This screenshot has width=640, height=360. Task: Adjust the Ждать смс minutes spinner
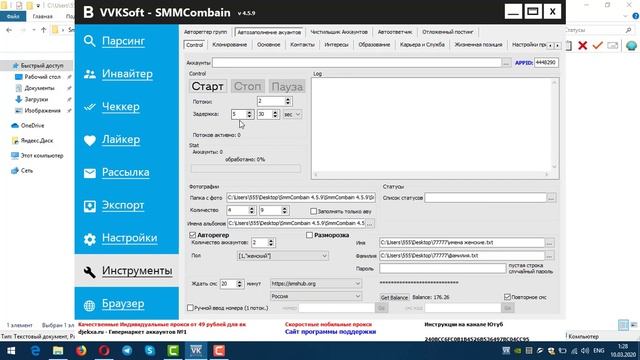(x=240, y=284)
